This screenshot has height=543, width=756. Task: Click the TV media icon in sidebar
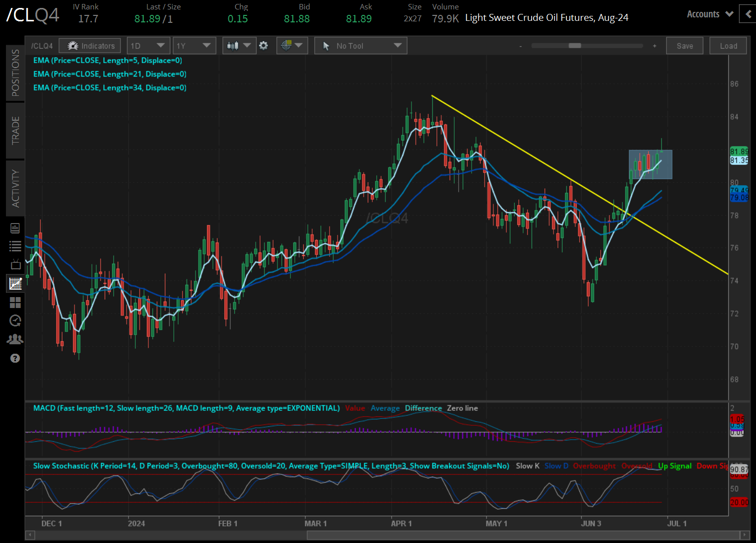[x=15, y=264]
